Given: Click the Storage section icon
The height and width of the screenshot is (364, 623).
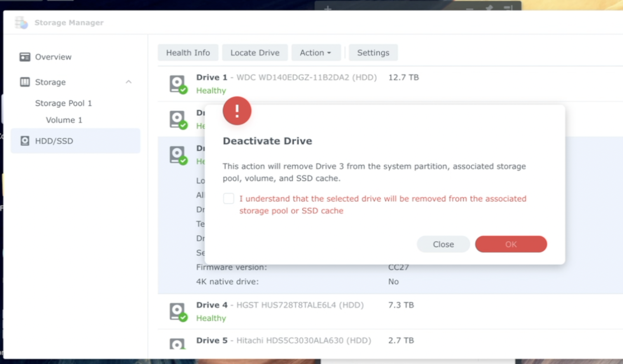Looking at the screenshot, I should click(25, 82).
